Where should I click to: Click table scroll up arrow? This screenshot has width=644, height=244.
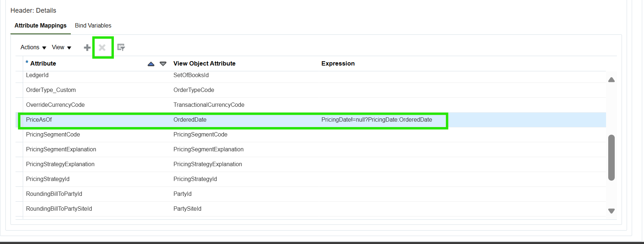click(x=611, y=80)
